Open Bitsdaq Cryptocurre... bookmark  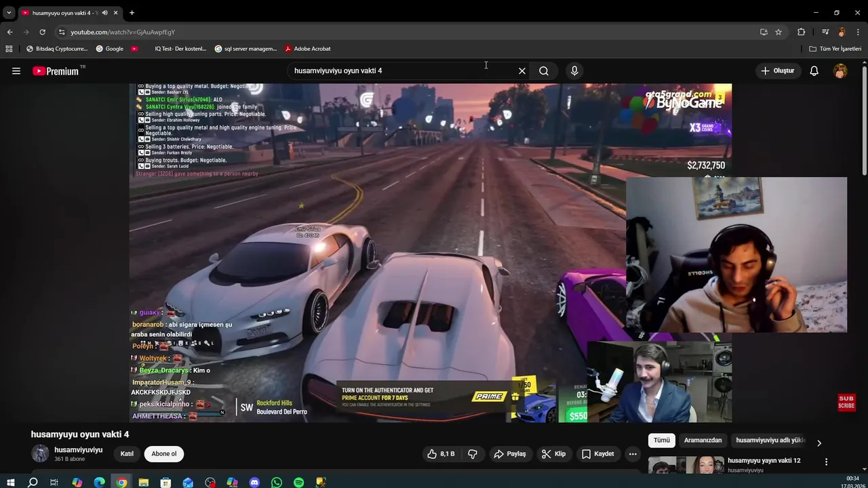click(57, 49)
